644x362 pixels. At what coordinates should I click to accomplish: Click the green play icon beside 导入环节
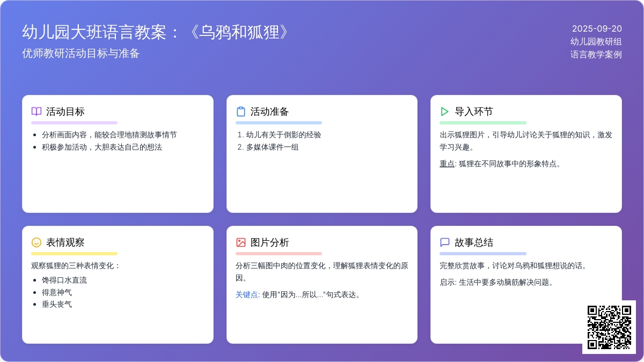coord(445,112)
